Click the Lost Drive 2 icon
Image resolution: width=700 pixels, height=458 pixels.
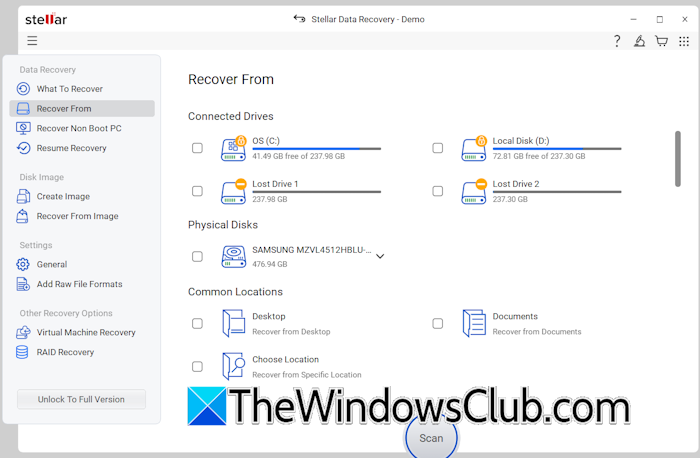(x=474, y=191)
